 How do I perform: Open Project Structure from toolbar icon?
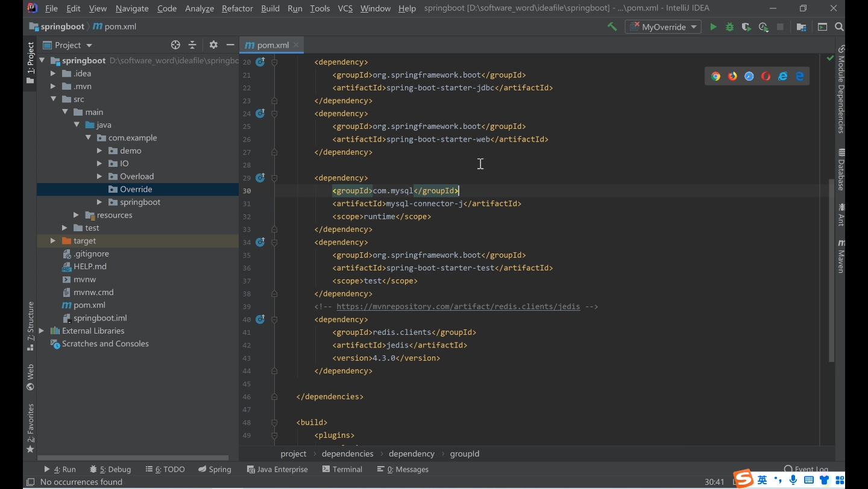(801, 26)
